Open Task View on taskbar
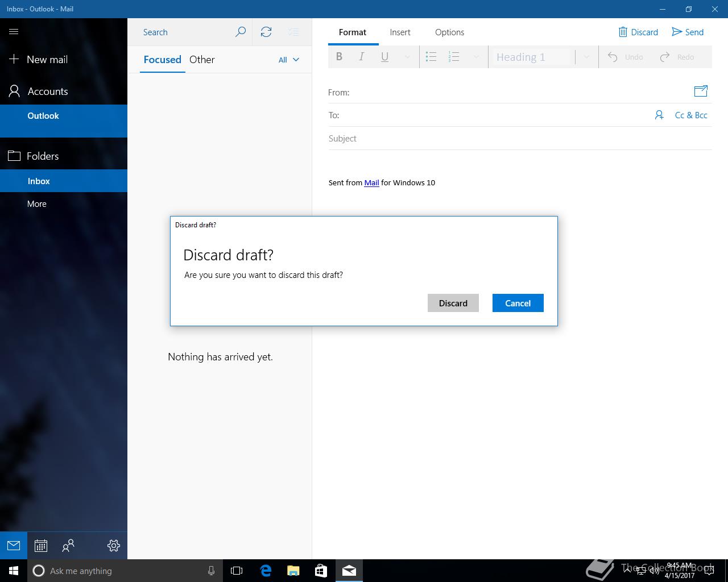 click(237, 571)
